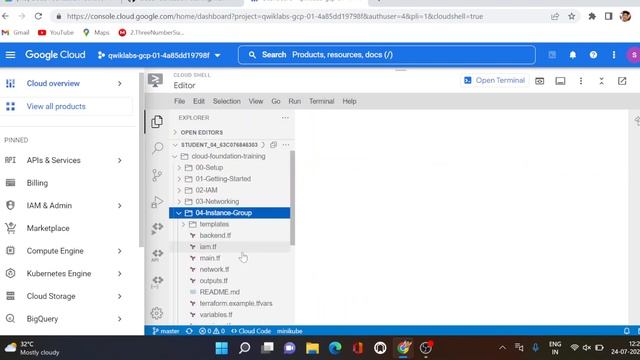Open the Help menu in editor

click(x=349, y=101)
